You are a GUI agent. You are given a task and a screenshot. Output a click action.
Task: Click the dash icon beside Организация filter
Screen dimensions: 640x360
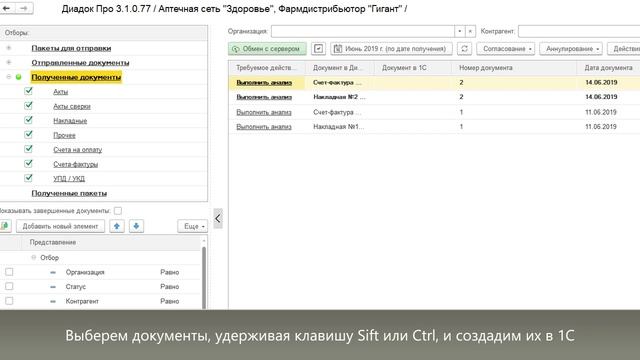pyautogui.click(x=53, y=272)
